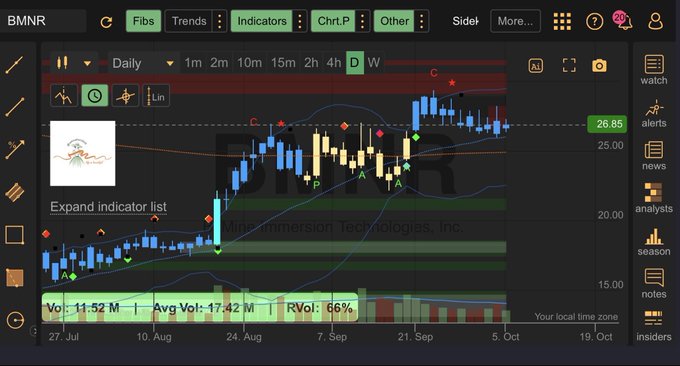This screenshot has width=680, height=366.
Task: Toggle the Trends overlay button
Action: [x=189, y=21]
